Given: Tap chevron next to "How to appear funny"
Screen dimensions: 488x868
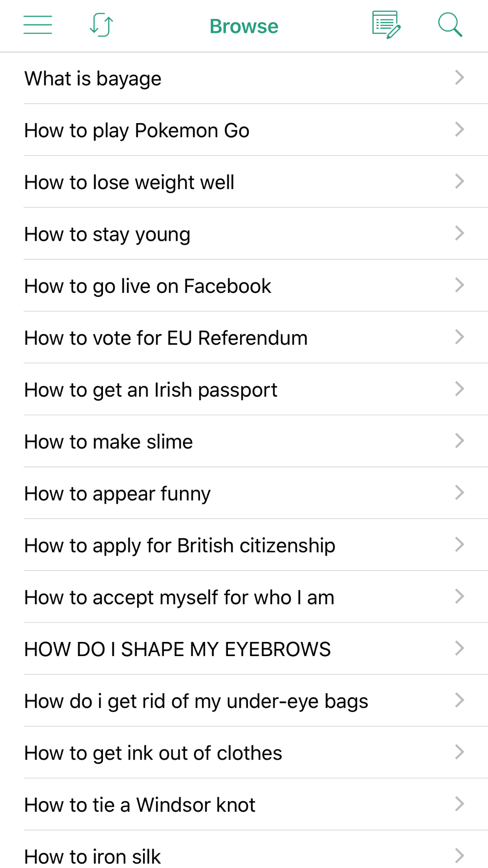Looking at the screenshot, I should coord(459,493).
